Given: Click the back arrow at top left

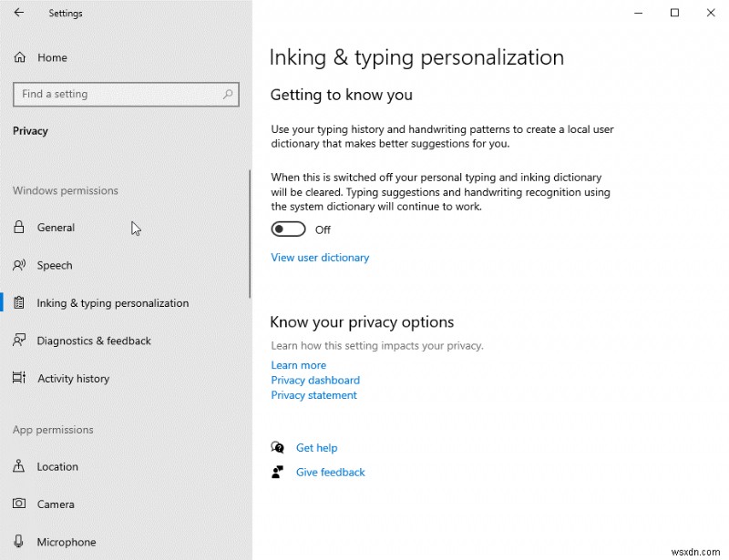Looking at the screenshot, I should [x=17, y=13].
